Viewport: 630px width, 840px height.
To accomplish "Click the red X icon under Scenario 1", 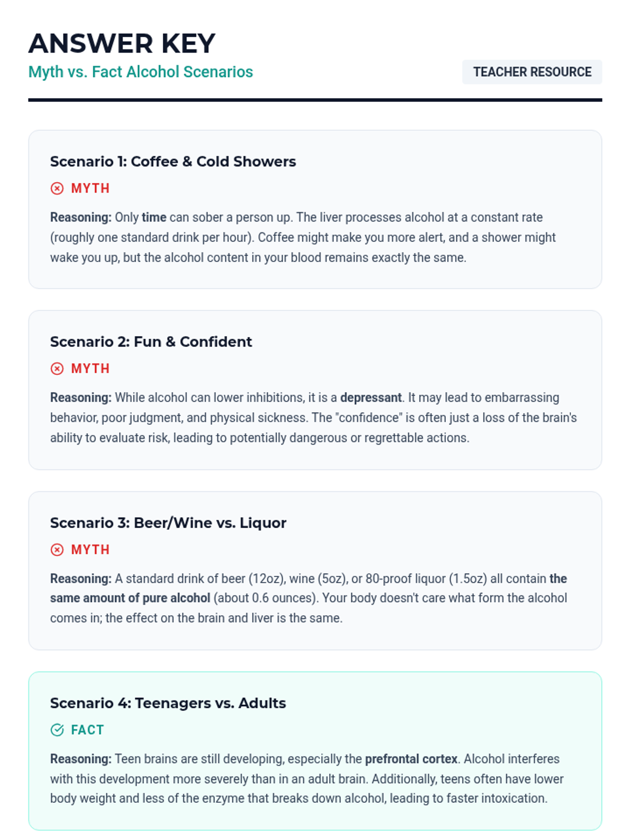I will point(57,188).
